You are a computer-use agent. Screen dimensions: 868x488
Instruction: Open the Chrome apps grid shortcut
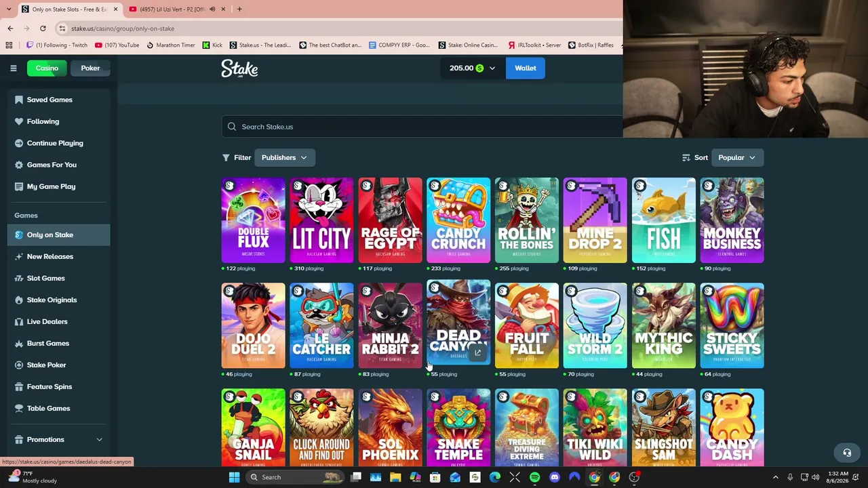point(9,45)
